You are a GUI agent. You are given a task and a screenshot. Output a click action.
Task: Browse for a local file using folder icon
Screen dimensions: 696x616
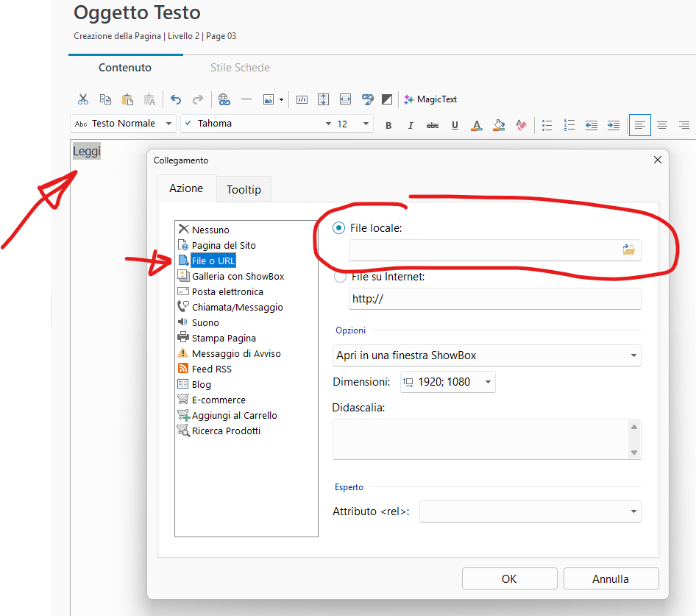click(x=628, y=250)
